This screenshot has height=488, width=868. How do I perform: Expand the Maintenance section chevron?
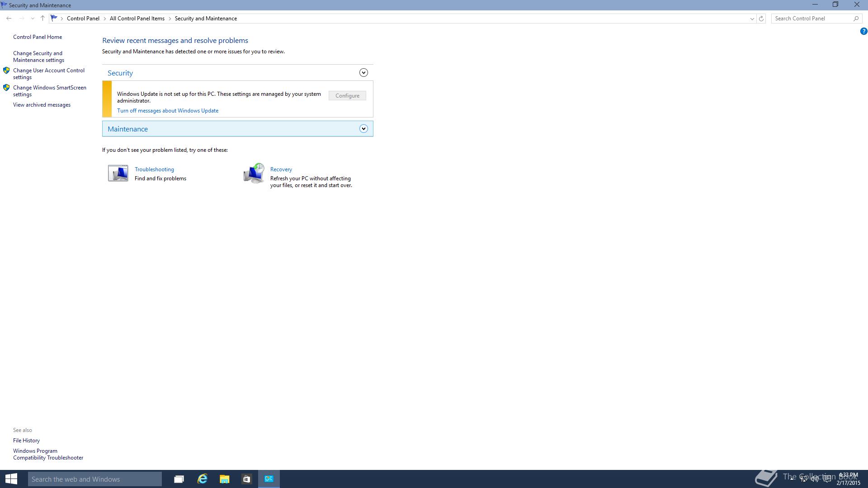tap(363, 129)
